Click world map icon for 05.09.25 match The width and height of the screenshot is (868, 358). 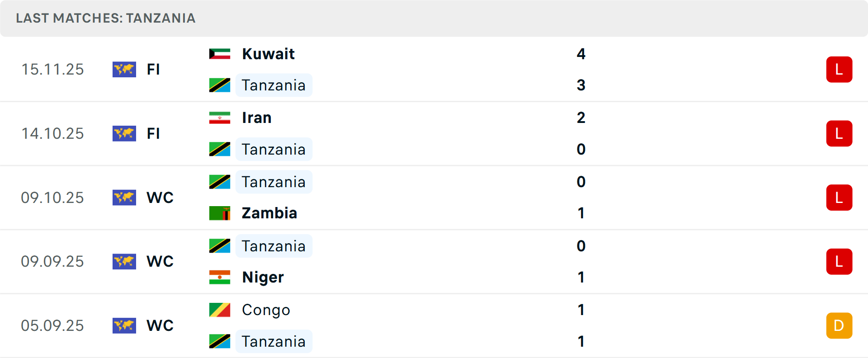click(124, 325)
